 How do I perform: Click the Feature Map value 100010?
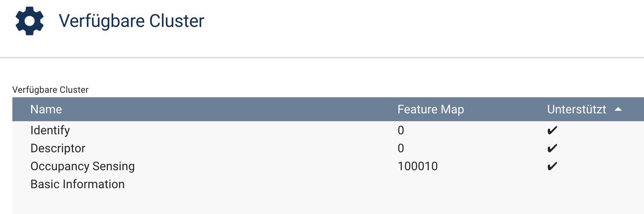coord(417,166)
